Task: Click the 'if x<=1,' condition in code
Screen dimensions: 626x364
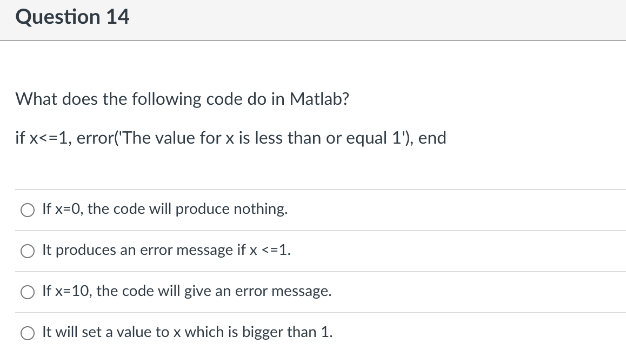Action: (43, 138)
